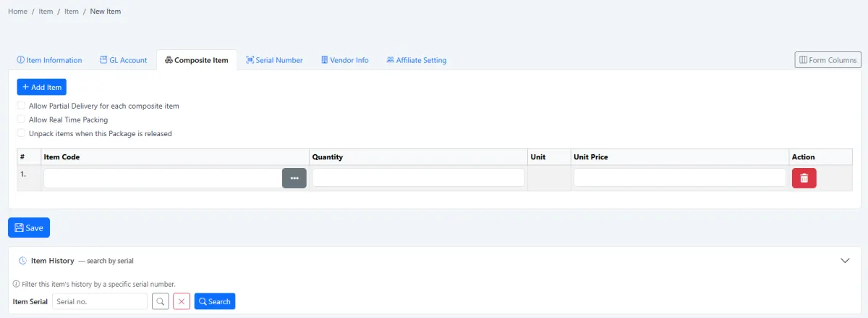The width and height of the screenshot is (868, 318).
Task: Go to Home in the breadcrumb
Action: pos(17,12)
